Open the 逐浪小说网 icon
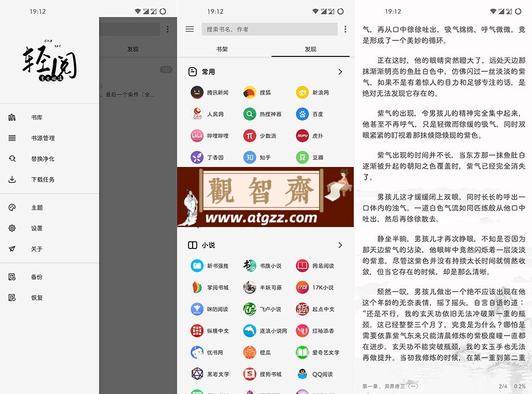532x394 pixels. click(x=250, y=331)
